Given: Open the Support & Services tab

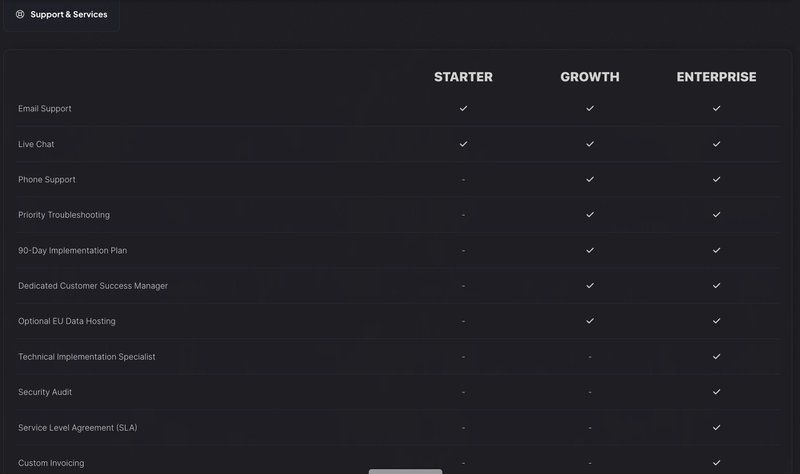Looking at the screenshot, I should (x=62, y=15).
